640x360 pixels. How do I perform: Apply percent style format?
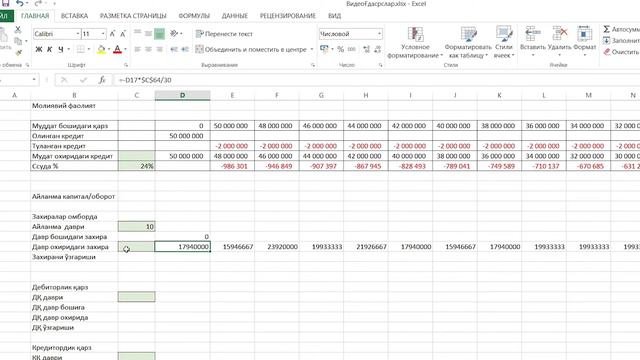tap(340, 49)
